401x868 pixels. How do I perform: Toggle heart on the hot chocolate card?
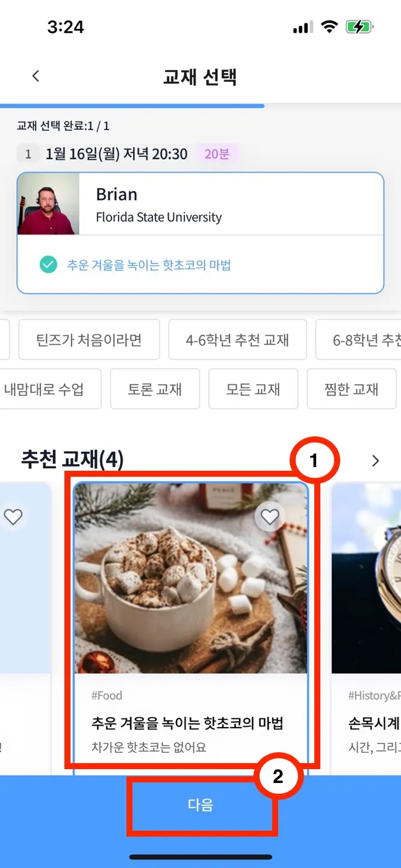[x=270, y=516]
